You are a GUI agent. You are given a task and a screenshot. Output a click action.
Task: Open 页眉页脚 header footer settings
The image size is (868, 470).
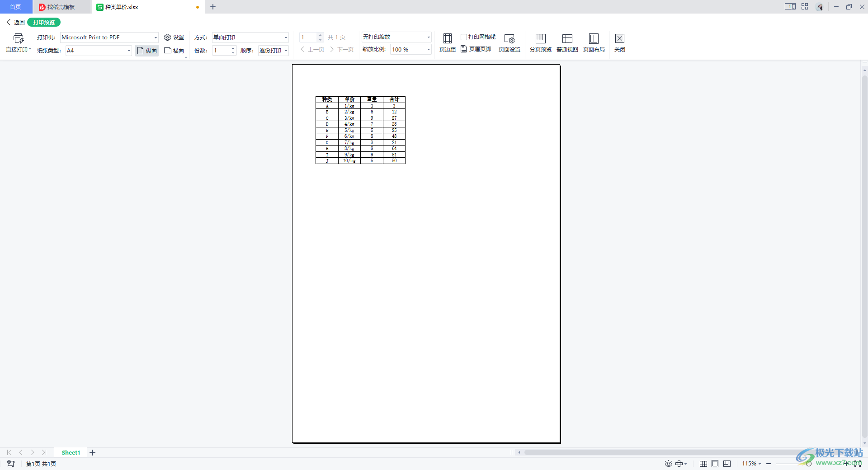pos(476,49)
